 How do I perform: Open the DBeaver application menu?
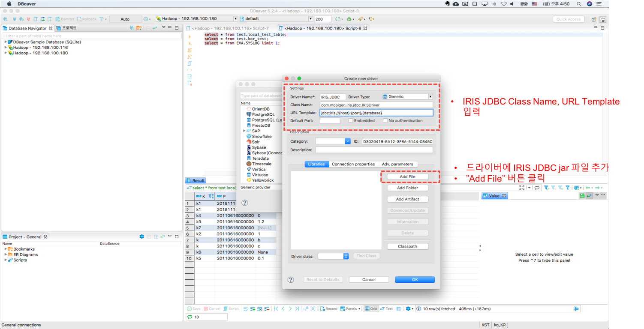[27, 4]
